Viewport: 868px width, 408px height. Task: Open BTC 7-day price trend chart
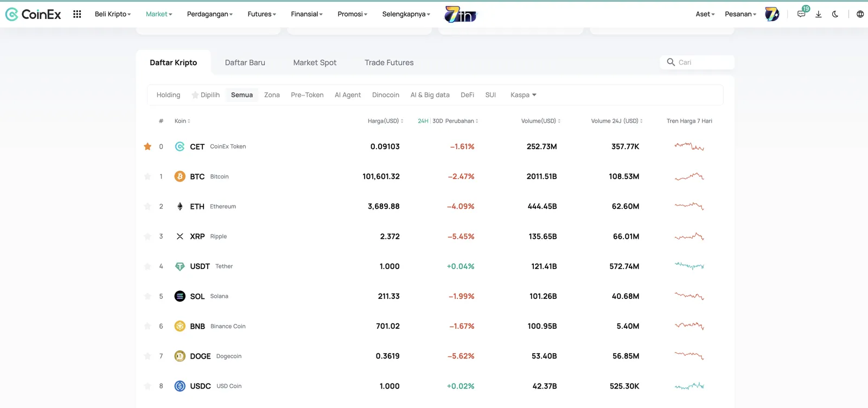tap(690, 176)
